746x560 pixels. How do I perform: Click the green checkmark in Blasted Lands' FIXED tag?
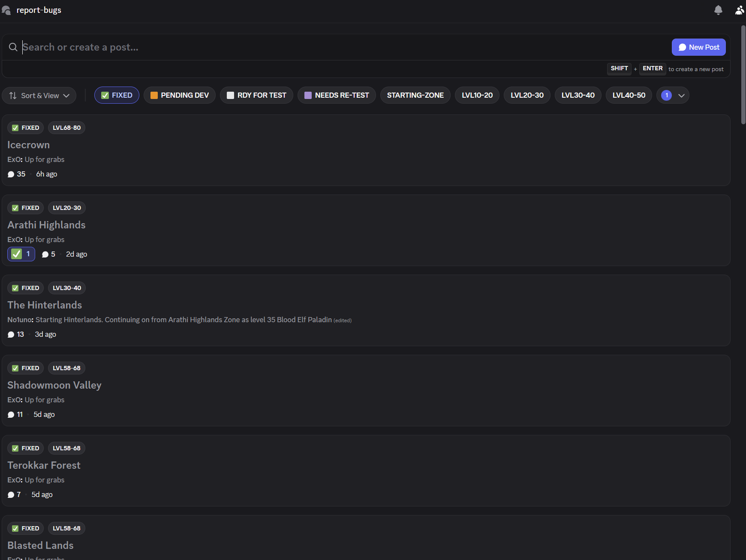click(x=15, y=528)
